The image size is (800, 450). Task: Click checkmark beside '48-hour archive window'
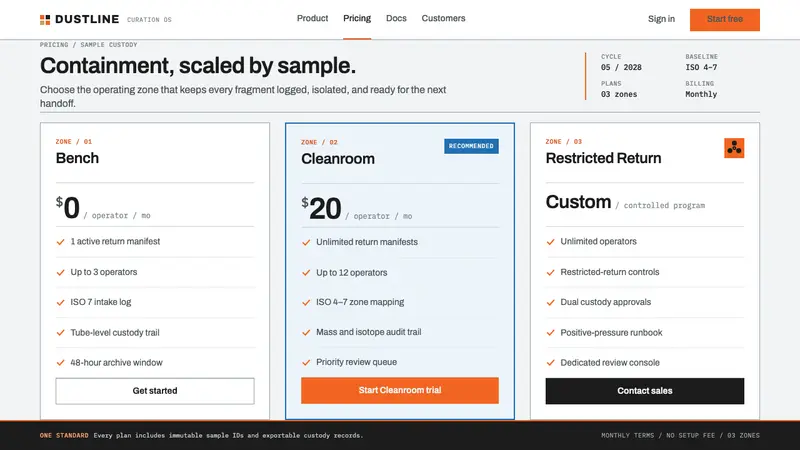click(x=60, y=363)
